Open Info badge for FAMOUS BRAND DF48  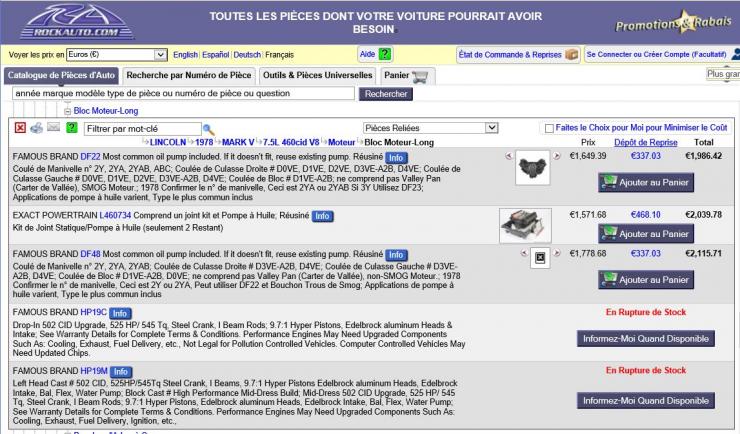click(396, 255)
